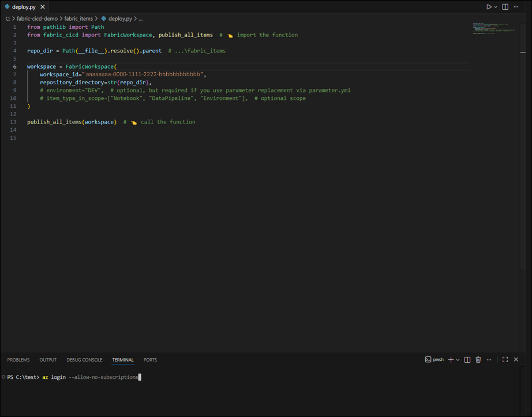Click 'FabricWorkspace(' on line 6
Viewport: 532px width, 417px height.
tap(91, 66)
